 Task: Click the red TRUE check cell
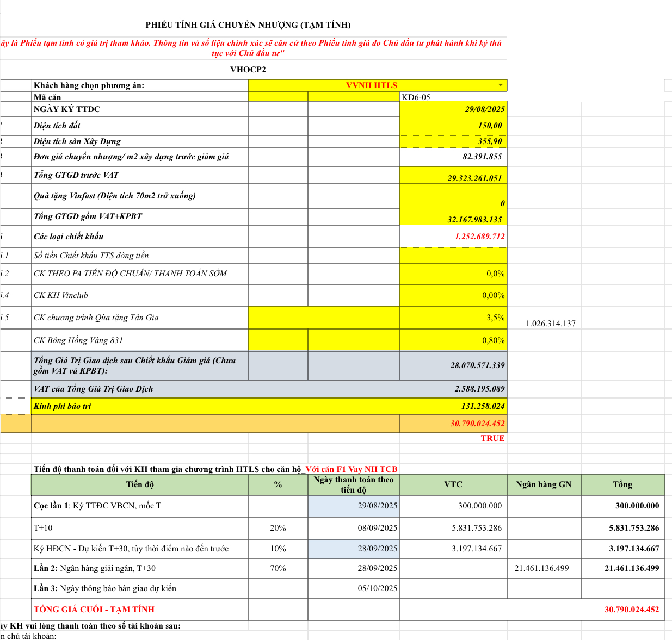pos(492,438)
